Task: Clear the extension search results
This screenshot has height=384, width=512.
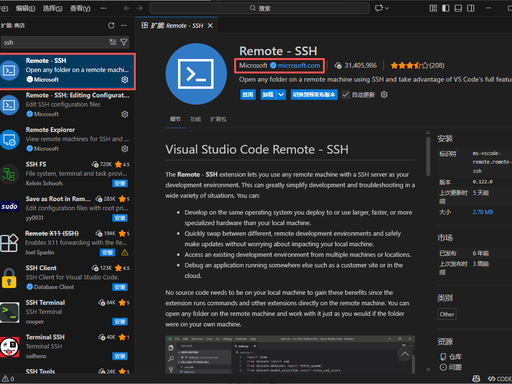Action: pos(113,42)
